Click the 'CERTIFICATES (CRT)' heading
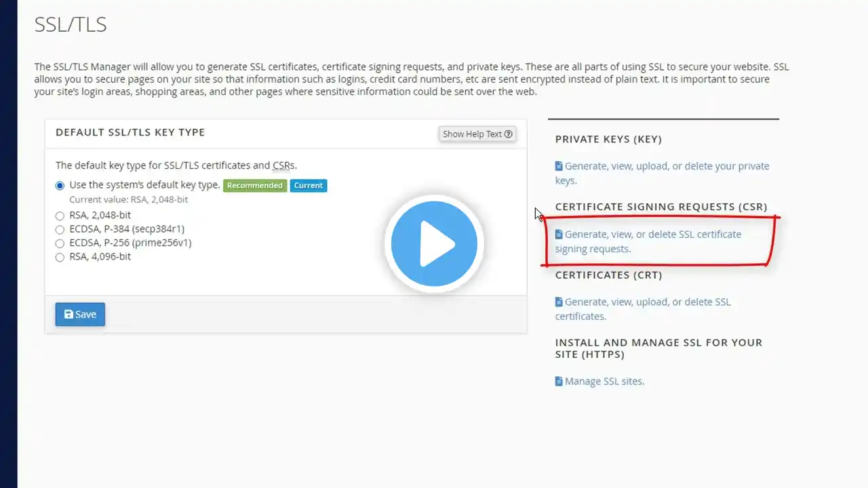Screen dimensions: 868x488 pos(609,275)
